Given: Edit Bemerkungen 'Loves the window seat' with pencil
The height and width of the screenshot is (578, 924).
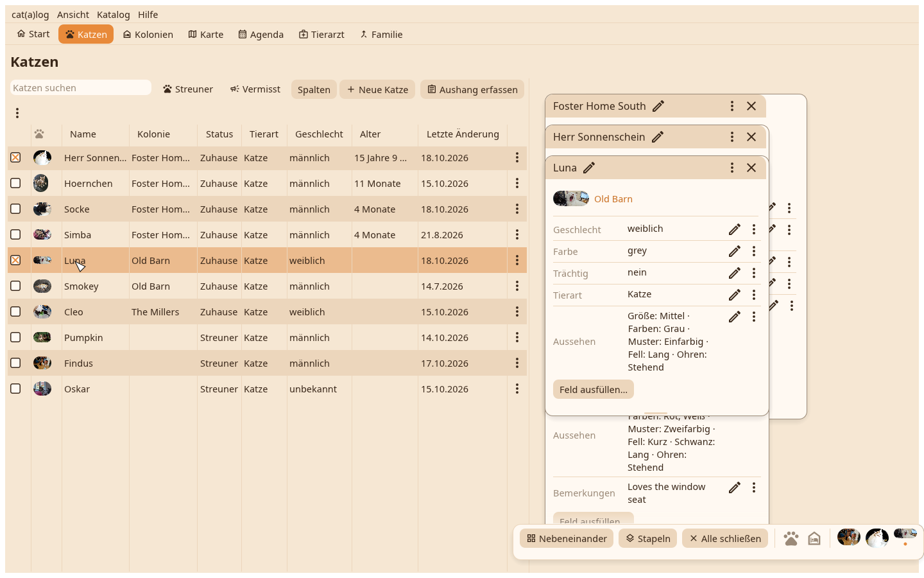Looking at the screenshot, I should [x=735, y=487].
